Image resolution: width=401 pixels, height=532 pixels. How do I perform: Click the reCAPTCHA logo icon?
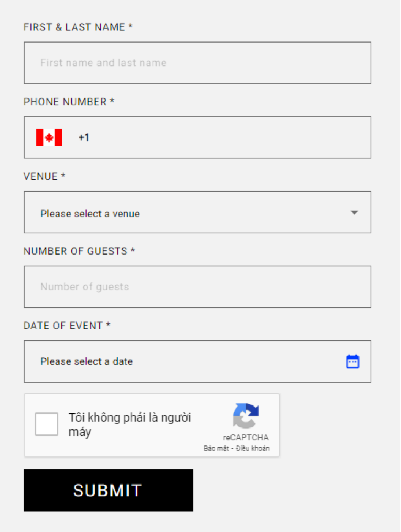pyautogui.click(x=246, y=416)
